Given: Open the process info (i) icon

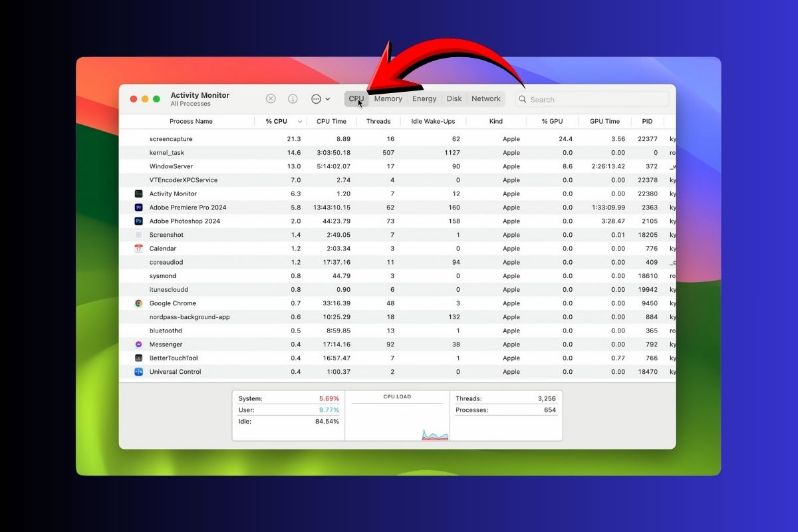Looking at the screenshot, I should (293, 98).
